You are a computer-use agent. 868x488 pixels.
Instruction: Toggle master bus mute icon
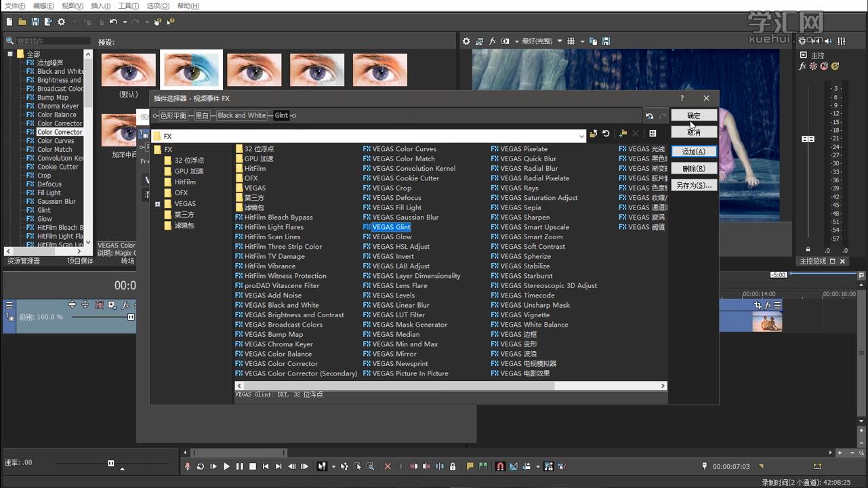click(x=824, y=66)
